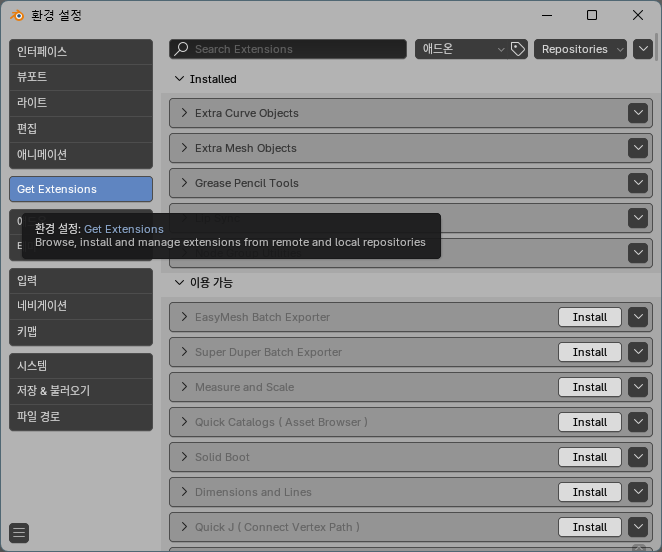Open options arrow for Quick J
662x552 pixels.
point(638,527)
